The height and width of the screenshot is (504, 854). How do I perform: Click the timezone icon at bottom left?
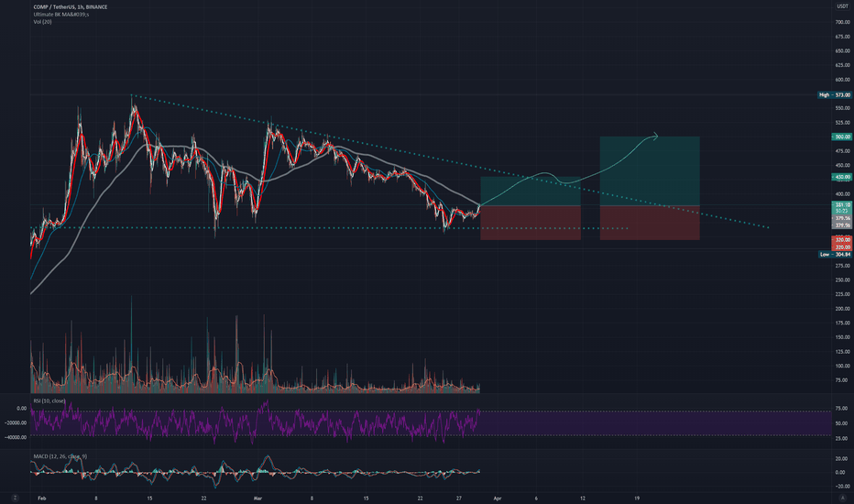(15, 498)
